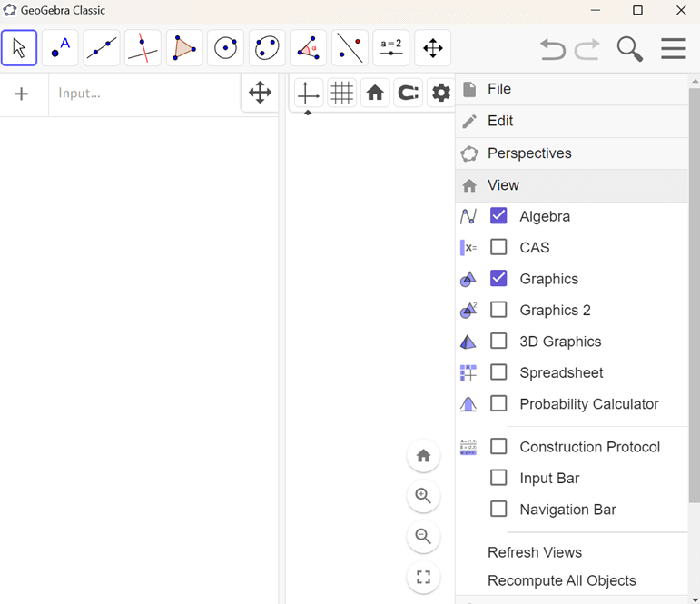Open the search magnifier
Screen dimensions: 700x604
[629, 49]
